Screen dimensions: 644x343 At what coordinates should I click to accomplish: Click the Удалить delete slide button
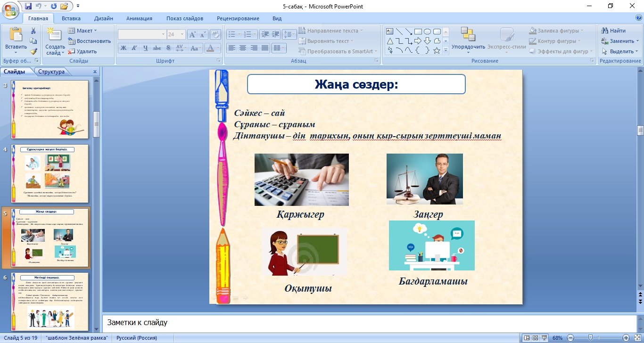click(83, 51)
